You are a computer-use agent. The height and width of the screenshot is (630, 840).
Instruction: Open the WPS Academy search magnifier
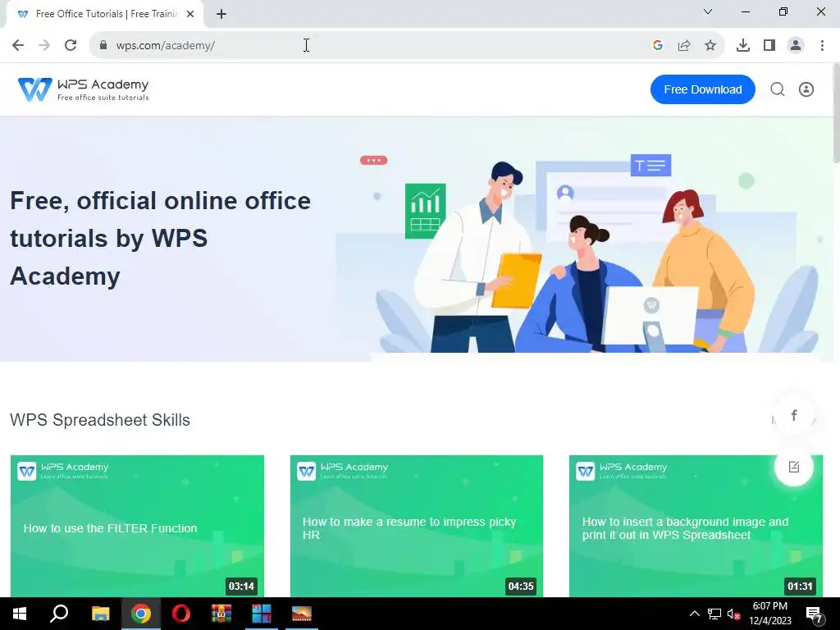tap(778, 89)
